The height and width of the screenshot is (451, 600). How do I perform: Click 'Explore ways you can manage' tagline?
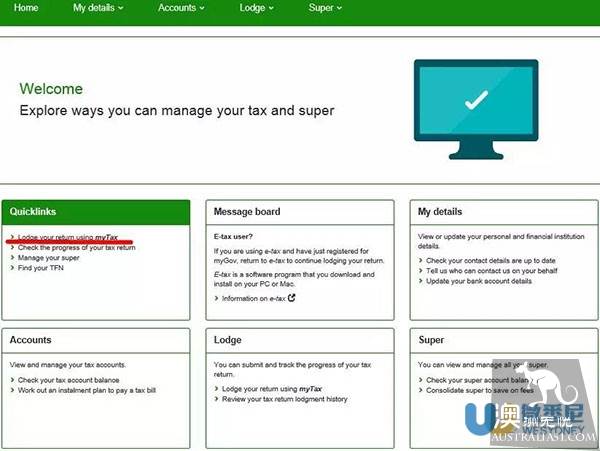tap(177, 111)
